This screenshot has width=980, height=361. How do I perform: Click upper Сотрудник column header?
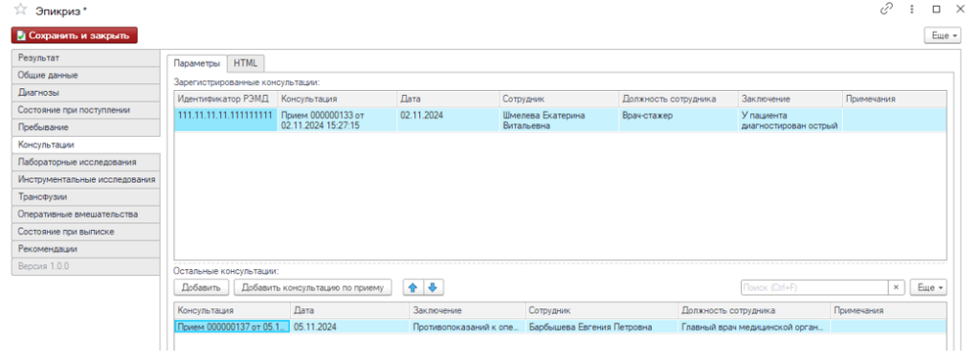[559, 99]
